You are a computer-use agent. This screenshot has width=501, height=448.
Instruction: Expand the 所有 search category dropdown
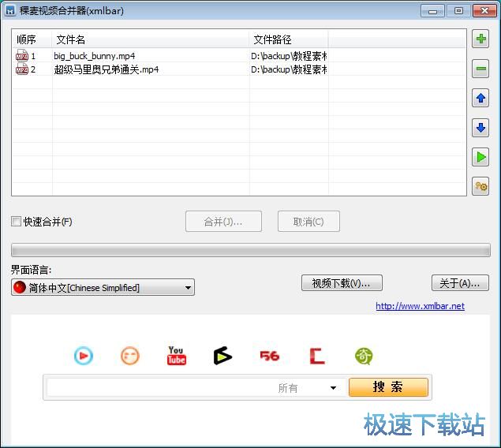click(333, 388)
